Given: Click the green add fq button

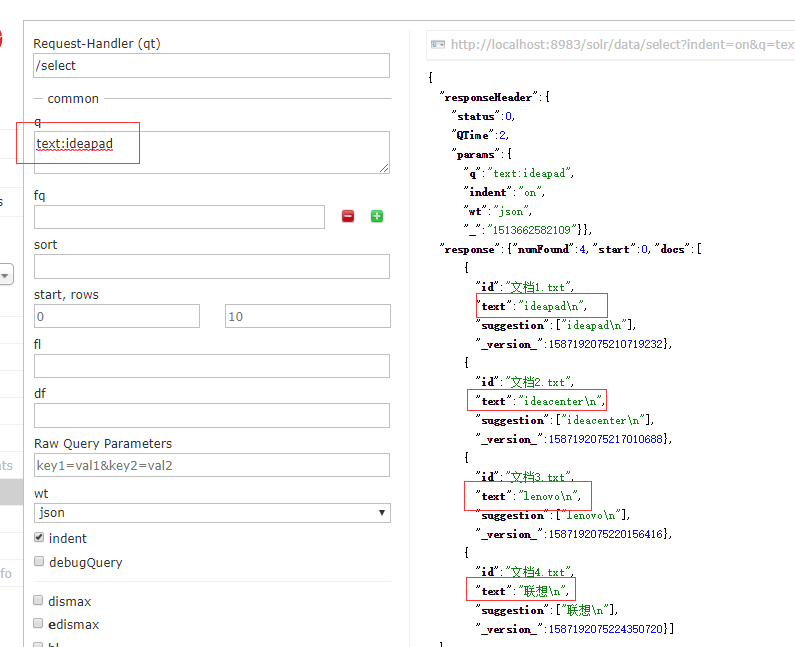Looking at the screenshot, I should (x=377, y=216).
